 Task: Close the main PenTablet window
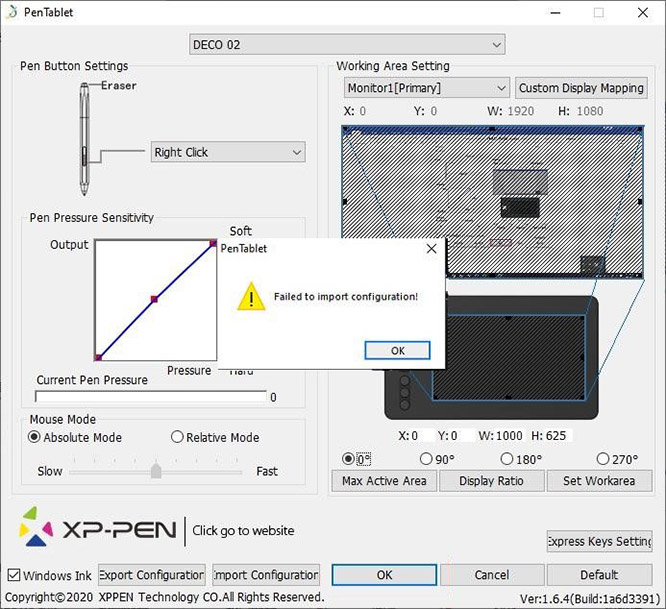[x=643, y=13]
